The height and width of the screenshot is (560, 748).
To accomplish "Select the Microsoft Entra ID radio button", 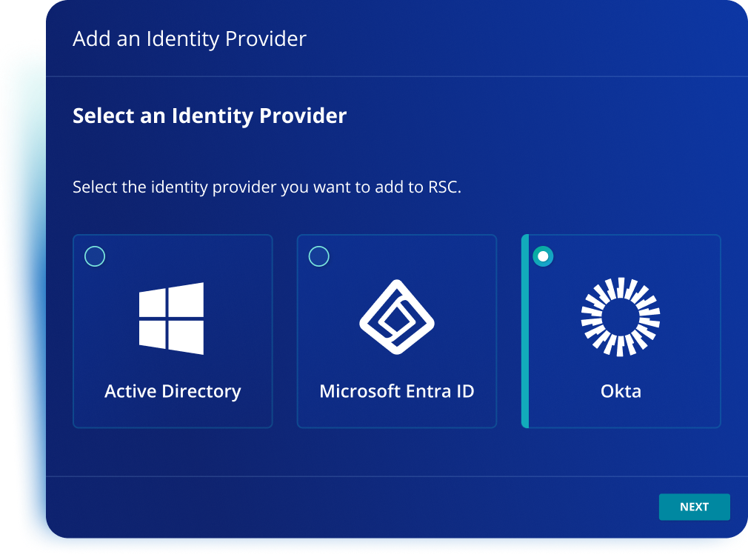I will (x=319, y=256).
